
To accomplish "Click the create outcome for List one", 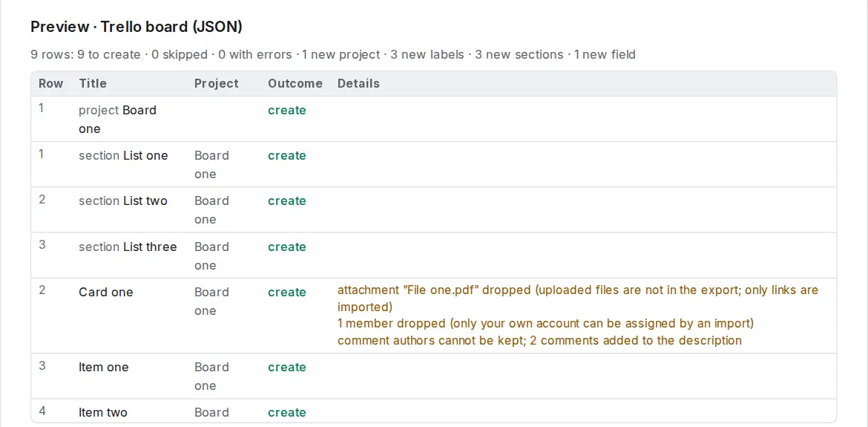I will (287, 156).
